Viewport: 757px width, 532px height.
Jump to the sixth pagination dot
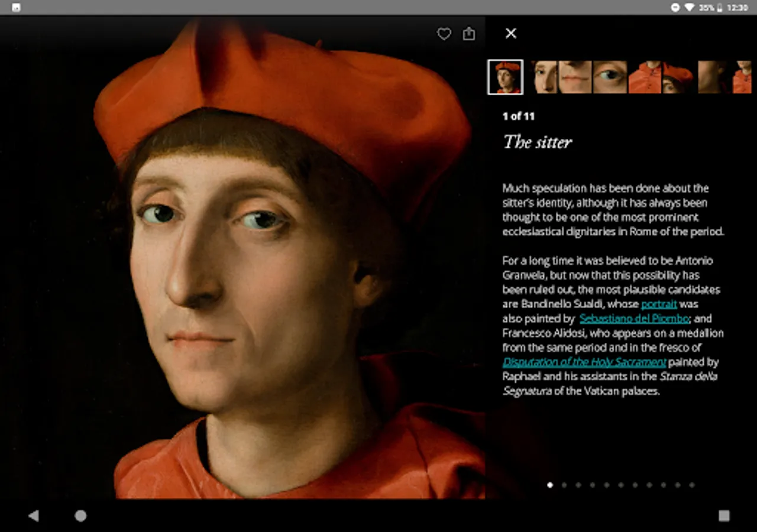(x=621, y=485)
